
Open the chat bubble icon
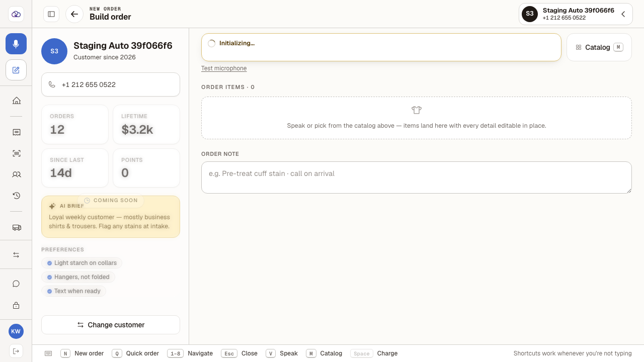pyautogui.click(x=16, y=284)
